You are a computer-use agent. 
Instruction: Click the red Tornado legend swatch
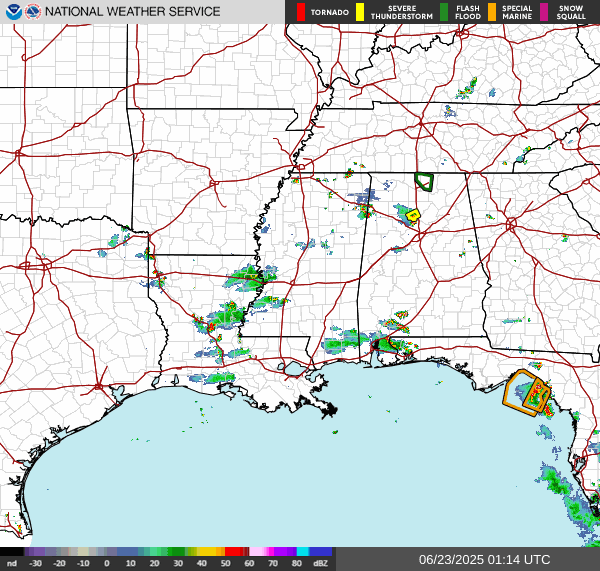pyautogui.click(x=301, y=12)
